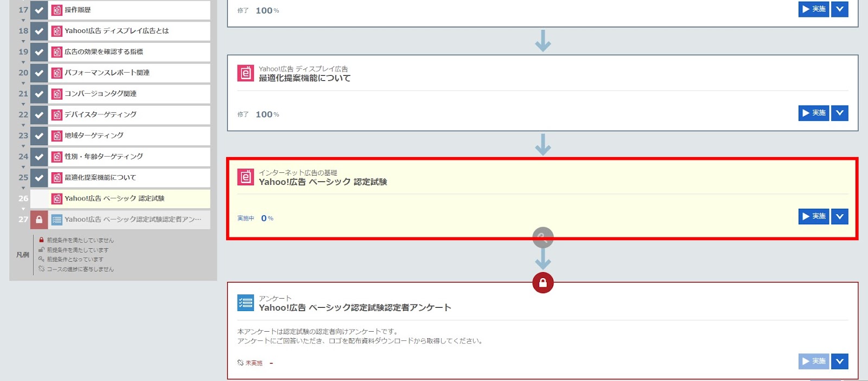Click the pink icon beside 操作履歴 in sidebar
The width and height of the screenshot is (868, 381).
(56, 10)
